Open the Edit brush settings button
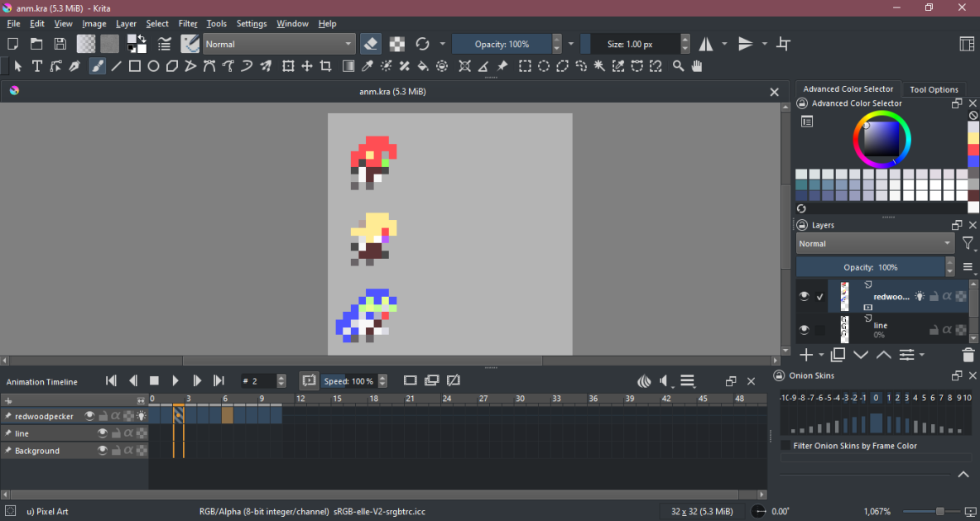 pyautogui.click(x=165, y=44)
